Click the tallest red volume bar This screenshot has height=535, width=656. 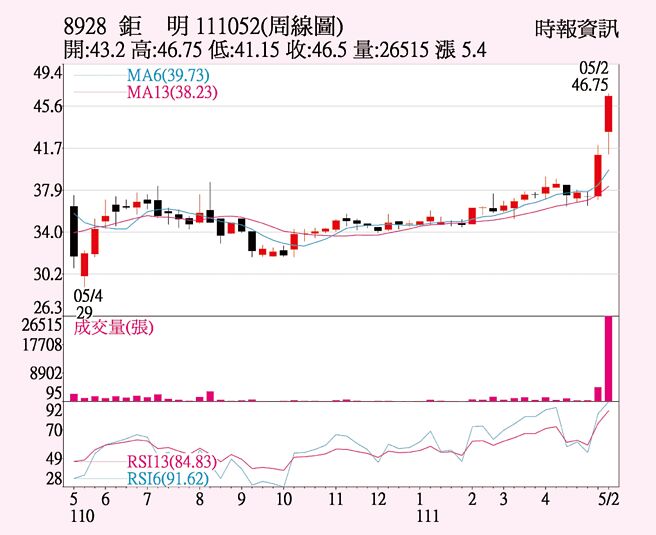pos(608,358)
